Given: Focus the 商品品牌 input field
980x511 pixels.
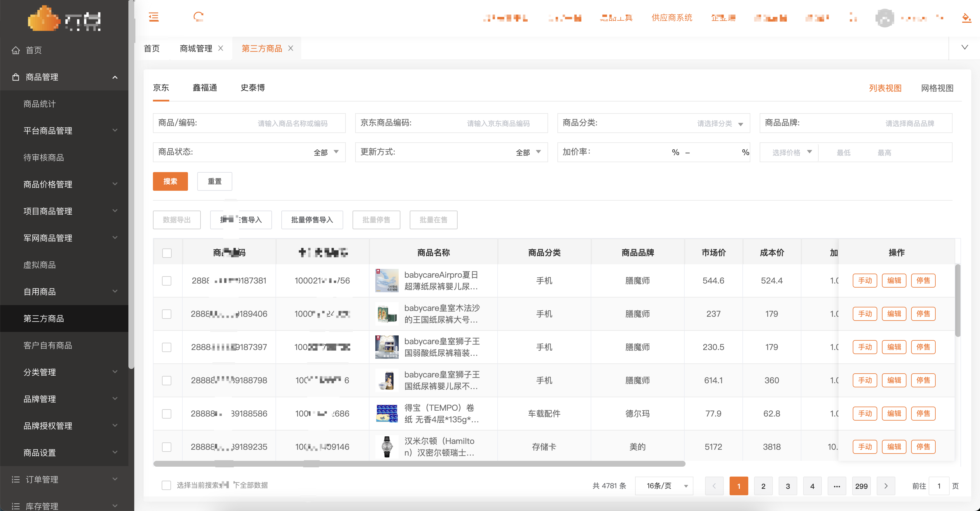Looking at the screenshot, I should point(856,123).
